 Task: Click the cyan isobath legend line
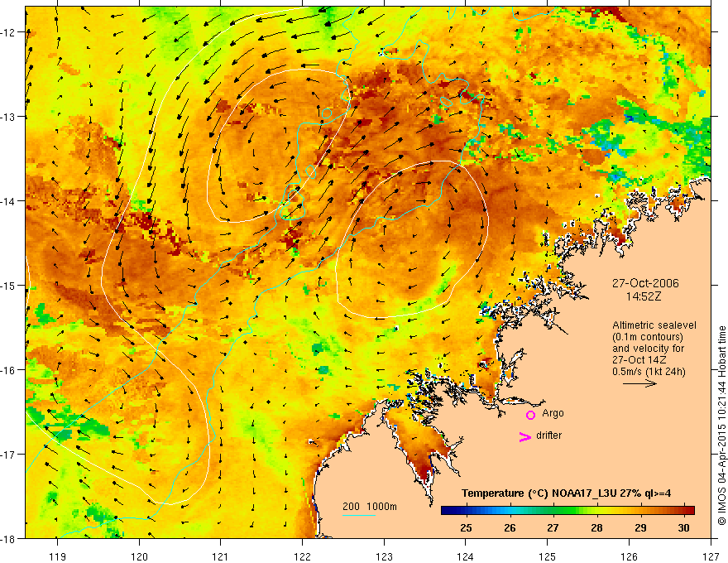tap(359, 515)
